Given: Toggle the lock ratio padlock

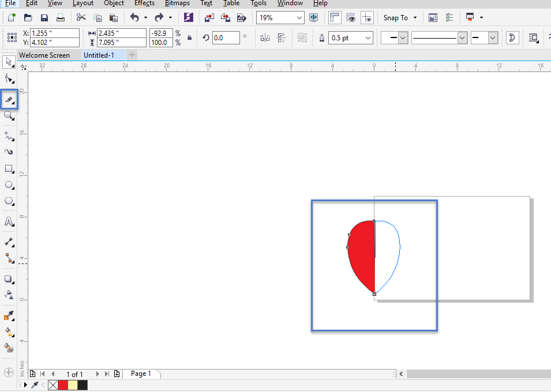Looking at the screenshot, I should coord(189,37).
